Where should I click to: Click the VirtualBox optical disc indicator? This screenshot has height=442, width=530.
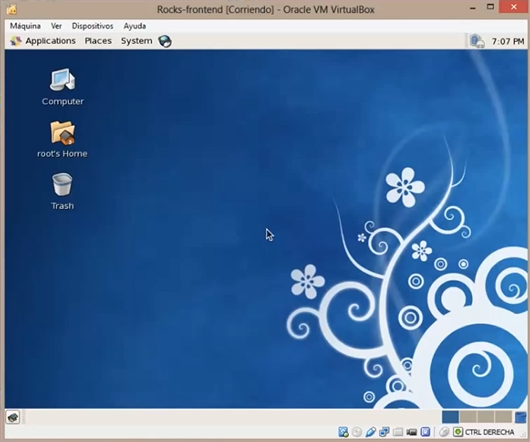tap(357, 432)
